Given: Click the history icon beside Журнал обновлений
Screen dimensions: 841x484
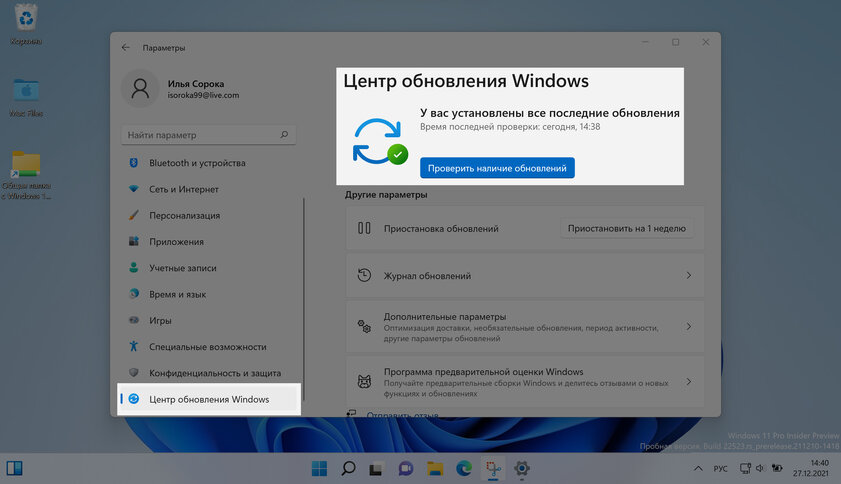Looking at the screenshot, I should (364, 275).
